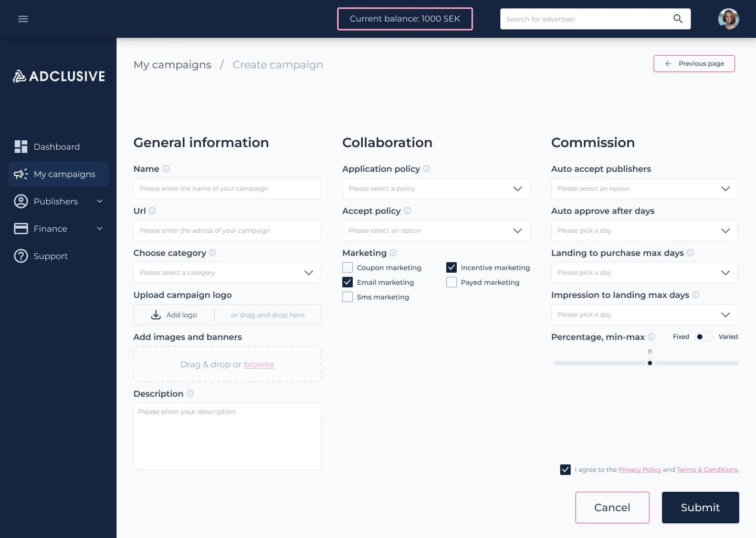Click the Dashboard grid icon

(x=21, y=147)
